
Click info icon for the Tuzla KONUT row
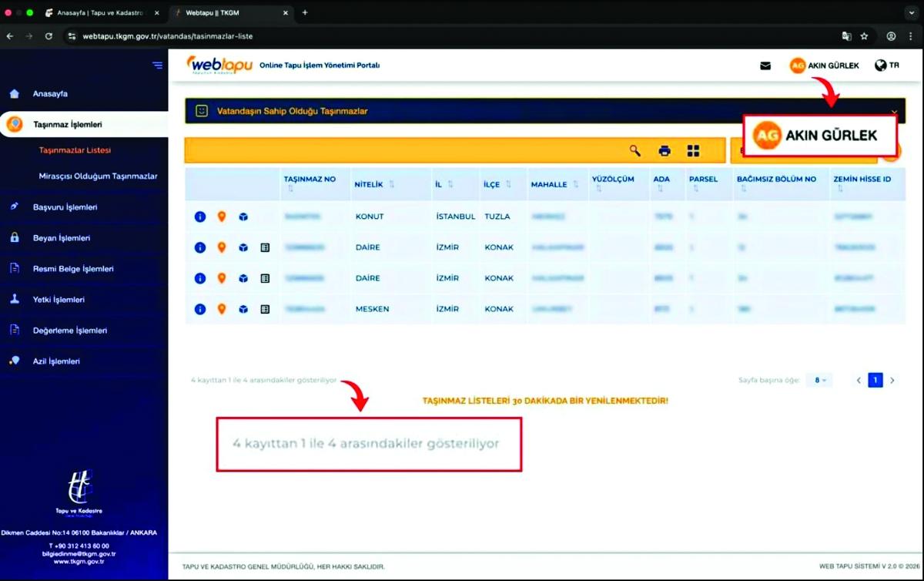point(200,217)
